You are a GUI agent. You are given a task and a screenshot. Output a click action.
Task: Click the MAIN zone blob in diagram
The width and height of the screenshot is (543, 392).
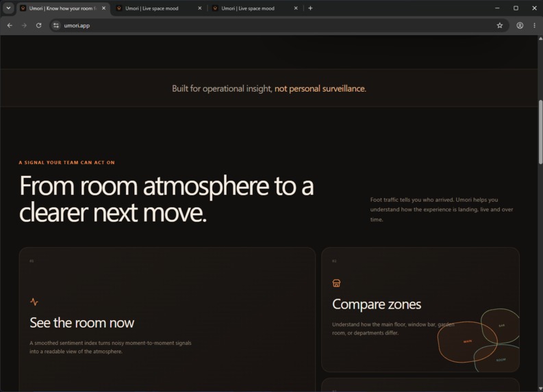pos(468,342)
